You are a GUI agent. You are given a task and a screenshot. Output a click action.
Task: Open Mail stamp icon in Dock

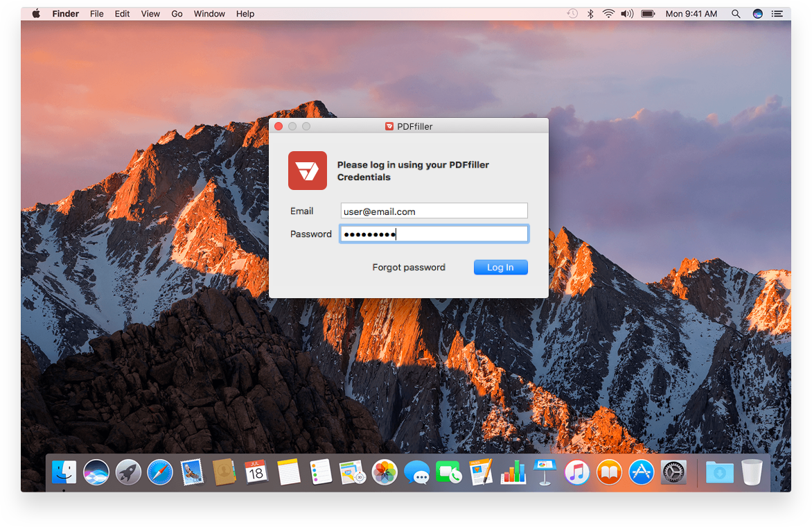[x=192, y=473]
